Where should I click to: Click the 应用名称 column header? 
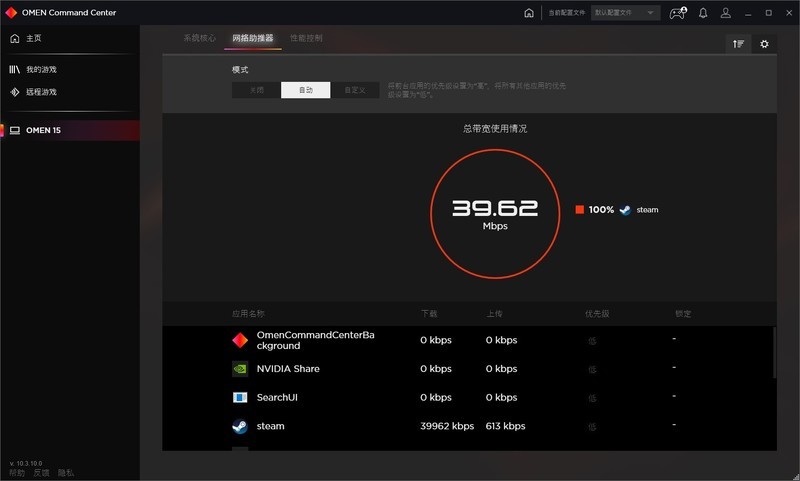tap(248, 313)
